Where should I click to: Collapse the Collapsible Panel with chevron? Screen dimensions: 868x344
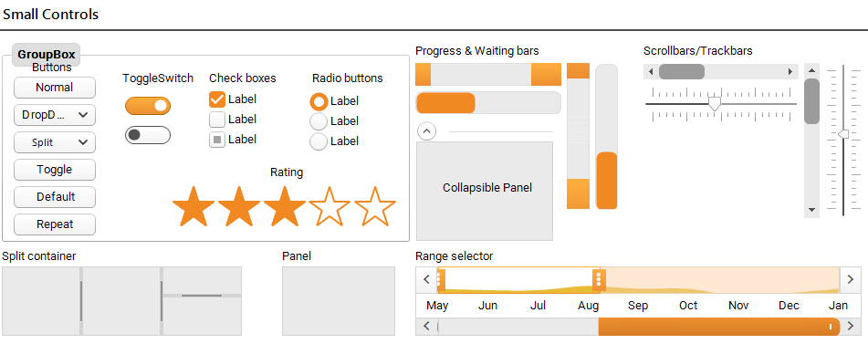pyautogui.click(x=426, y=131)
